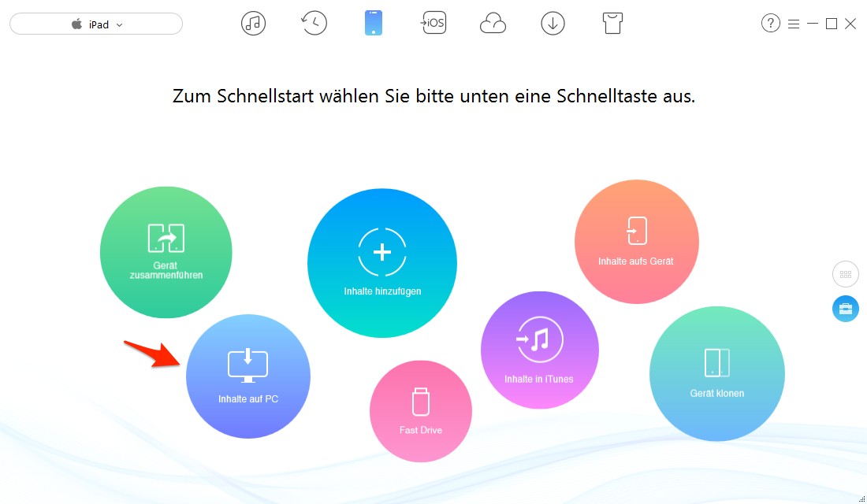Open the iOS Mover icon
Image resolution: width=867 pixels, height=504 pixels.
pyautogui.click(x=433, y=23)
